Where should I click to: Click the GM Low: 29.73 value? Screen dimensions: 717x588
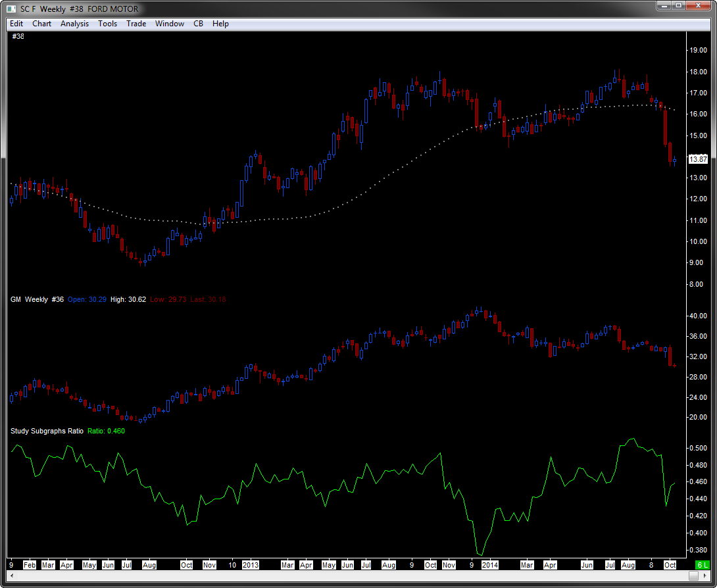click(168, 299)
